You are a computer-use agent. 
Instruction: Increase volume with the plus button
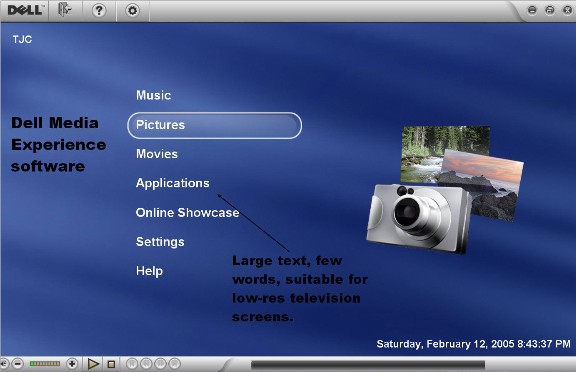pyautogui.click(x=72, y=364)
